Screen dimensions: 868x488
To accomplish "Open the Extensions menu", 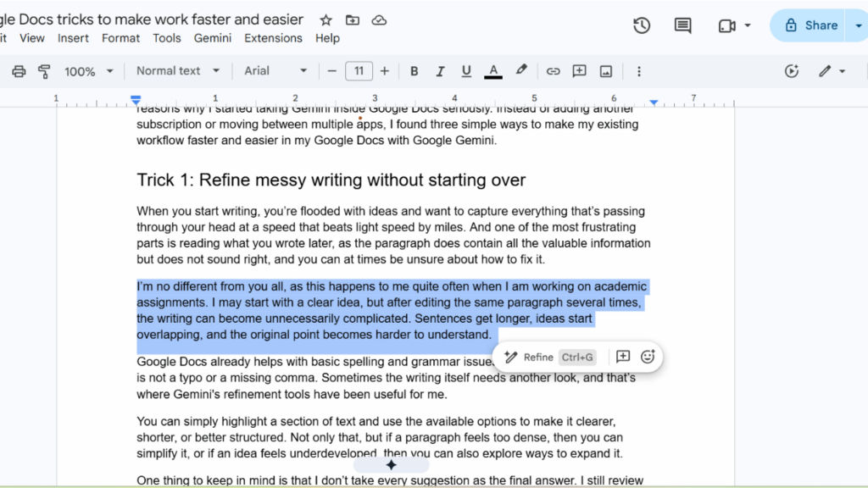I will point(273,38).
